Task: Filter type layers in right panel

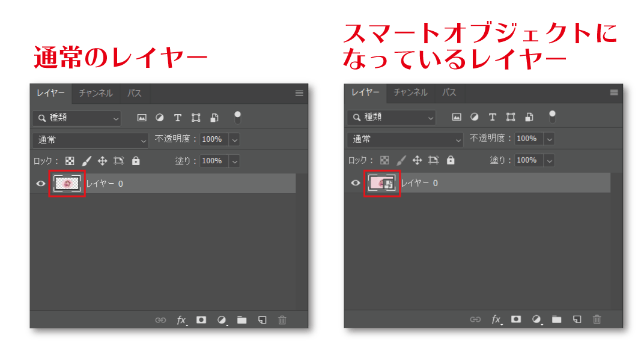Action: [493, 117]
